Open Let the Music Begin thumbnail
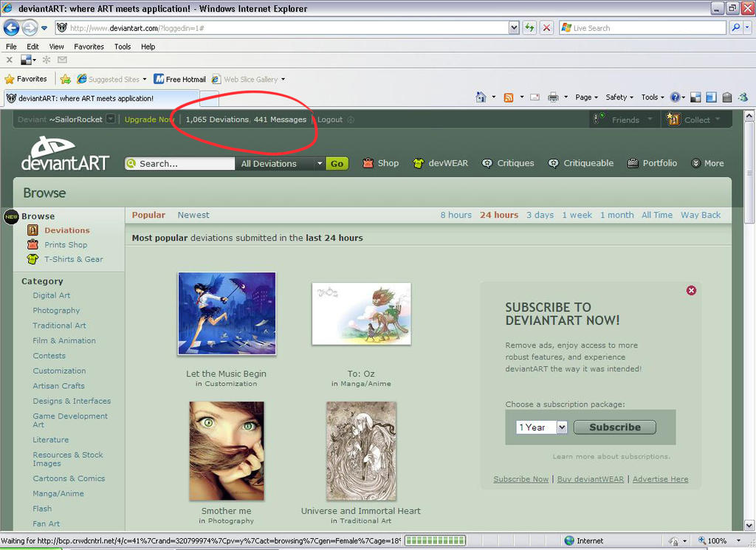This screenshot has height=550, width=756. [x=227, y=313]
